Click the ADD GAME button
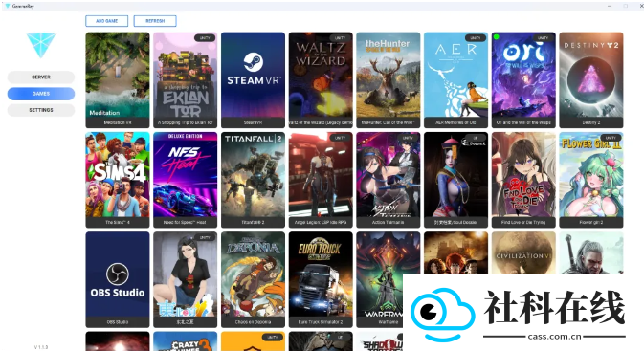 click(107, 21)
